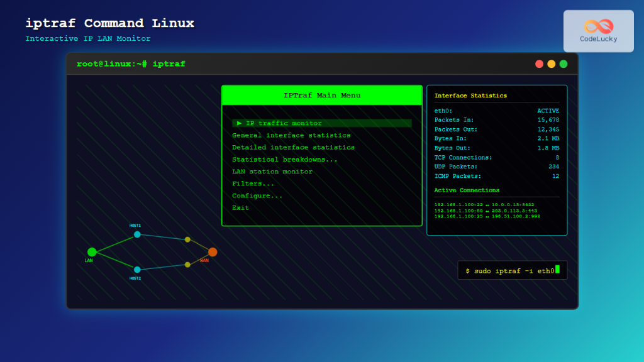Click the CodeLucky infinity logo
This screenshot has height=362, width=644.
[x=598, y=26]
